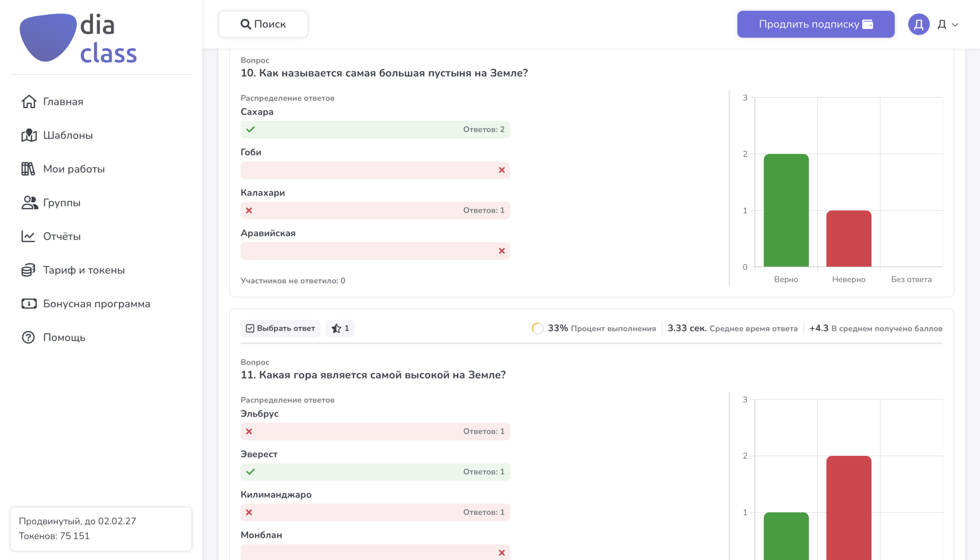Open the Группы people icon
The height and width of the screenshot is (560, 980).
tap(29, 203)
